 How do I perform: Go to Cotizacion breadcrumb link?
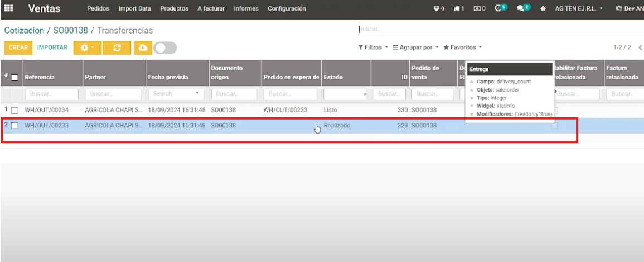pyautogui.click(x=24, y=30)
